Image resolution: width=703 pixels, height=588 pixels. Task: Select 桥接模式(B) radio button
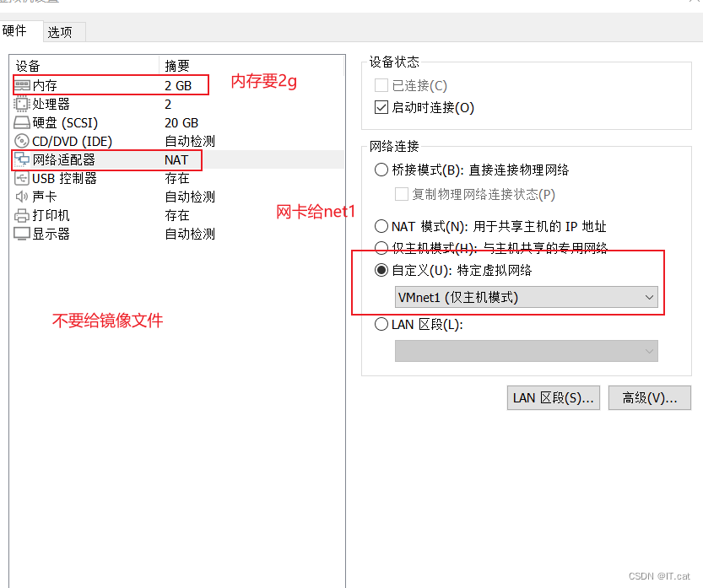(x=381, y=170)
